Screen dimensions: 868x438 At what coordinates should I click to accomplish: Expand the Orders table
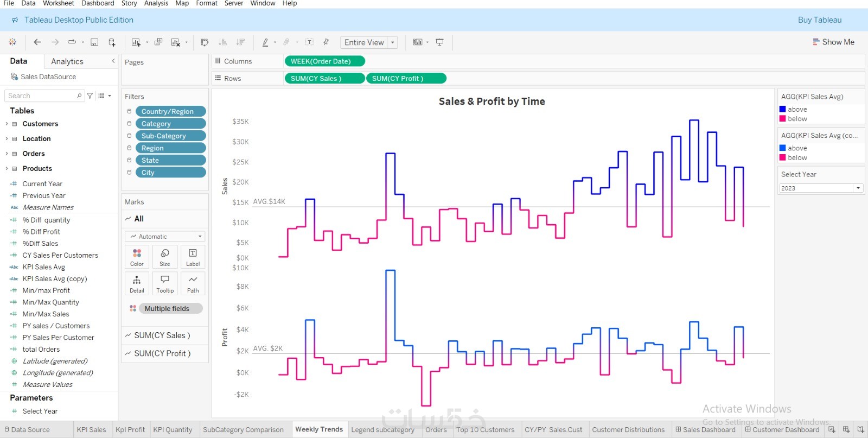[7, 154]
